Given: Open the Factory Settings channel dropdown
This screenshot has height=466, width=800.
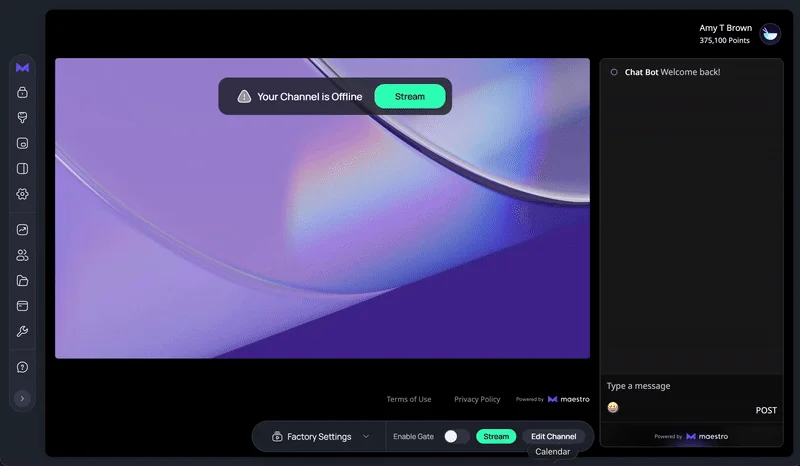Looking at the screenshot, I should (319, 436).
